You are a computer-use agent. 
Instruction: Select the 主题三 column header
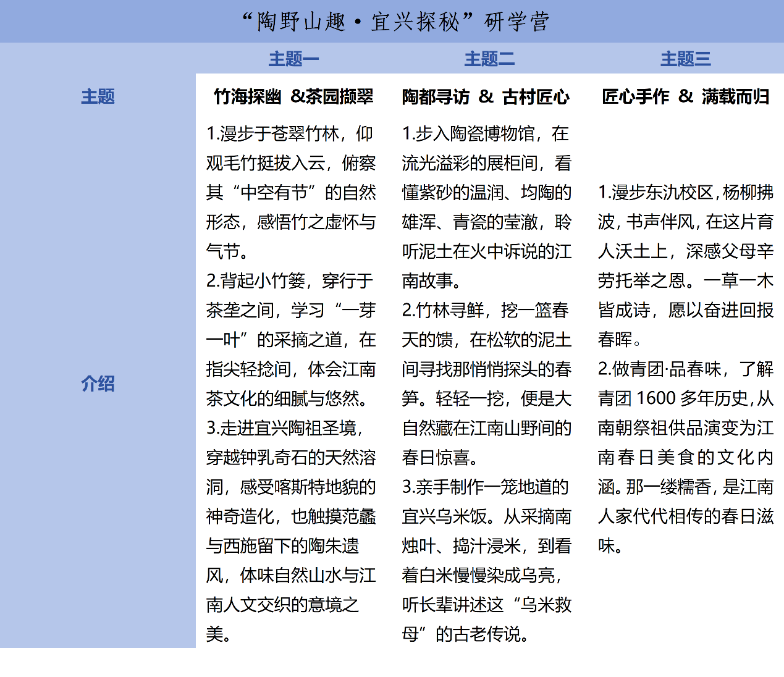click(685, 59)
